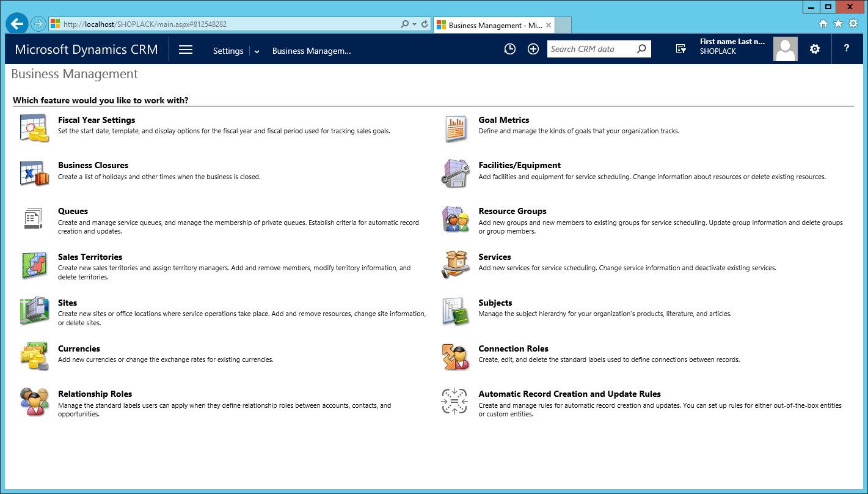
Task: Open the Connection Roles link
Action: 513,348
